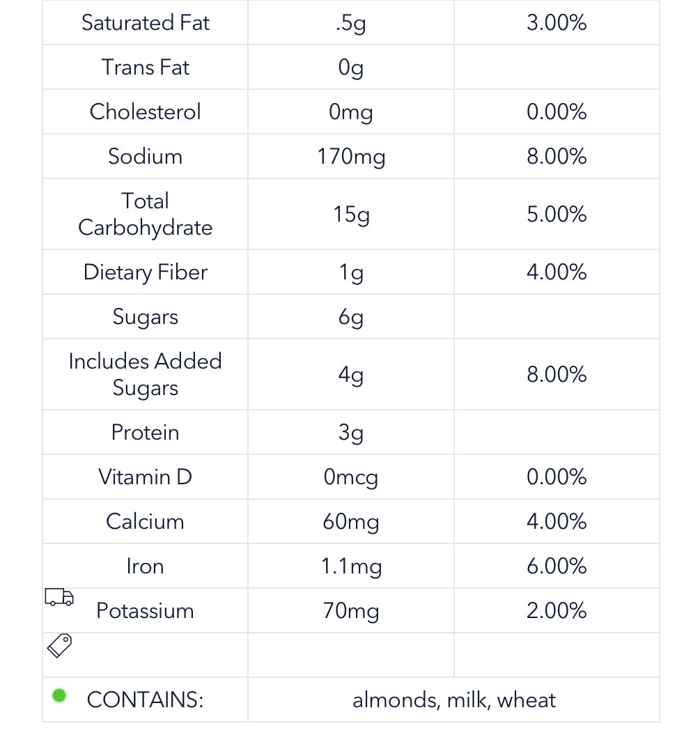Screen dimensions: 700x733
Task: Click the Includes Added Sugars label
Action: point(146,374)
